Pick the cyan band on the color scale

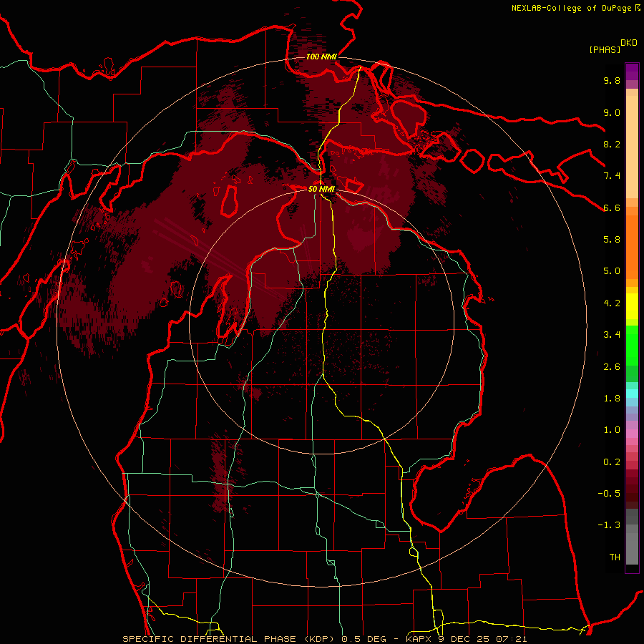coord(632,393)
